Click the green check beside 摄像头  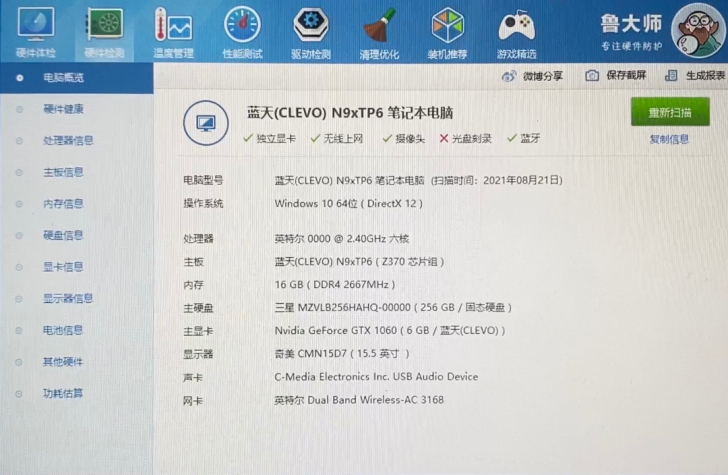(387, 138)
